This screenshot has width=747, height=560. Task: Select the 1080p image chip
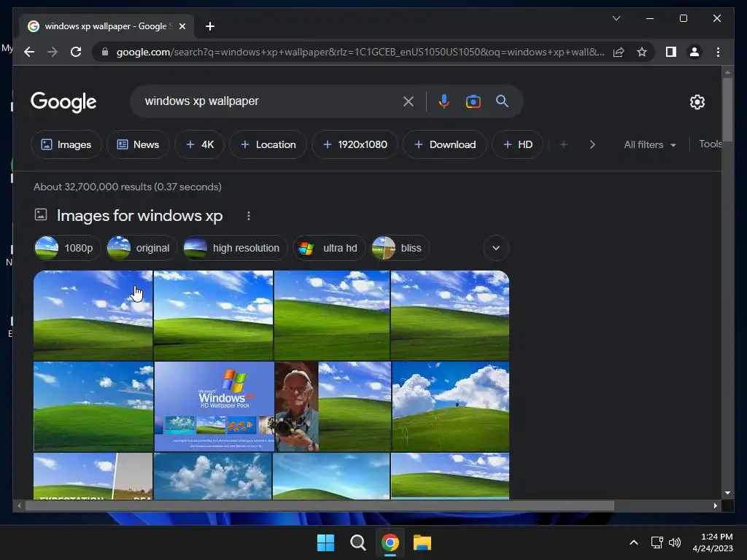[x=67, y=248]
